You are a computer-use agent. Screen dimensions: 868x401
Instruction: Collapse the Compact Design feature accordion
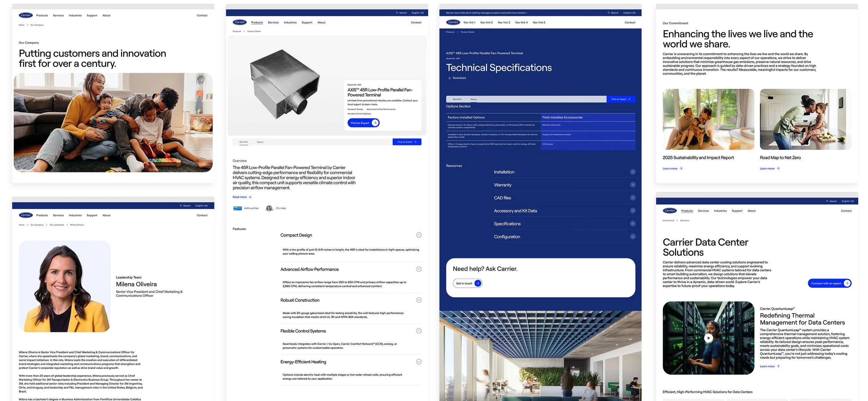click(x=419, y=235)
